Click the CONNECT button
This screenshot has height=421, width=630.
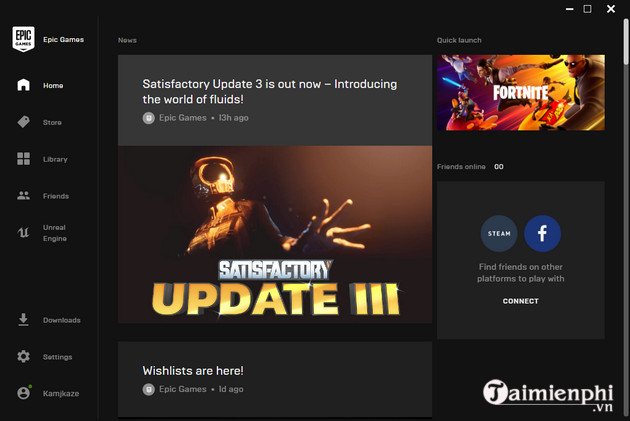click(521, 301)
